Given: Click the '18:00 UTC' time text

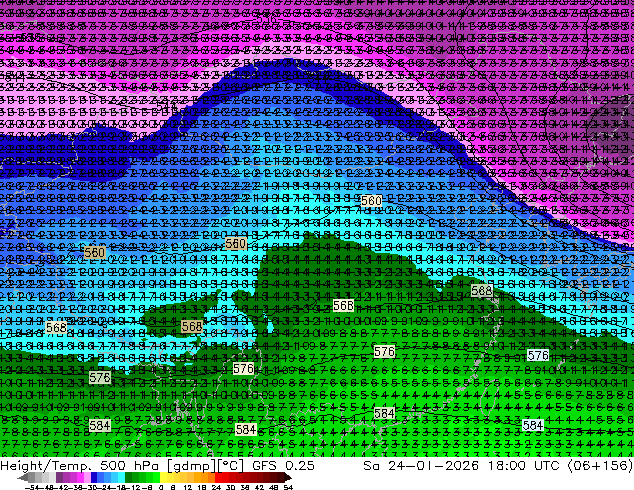Looking at the screenshot, I should (x=523, y=466).
